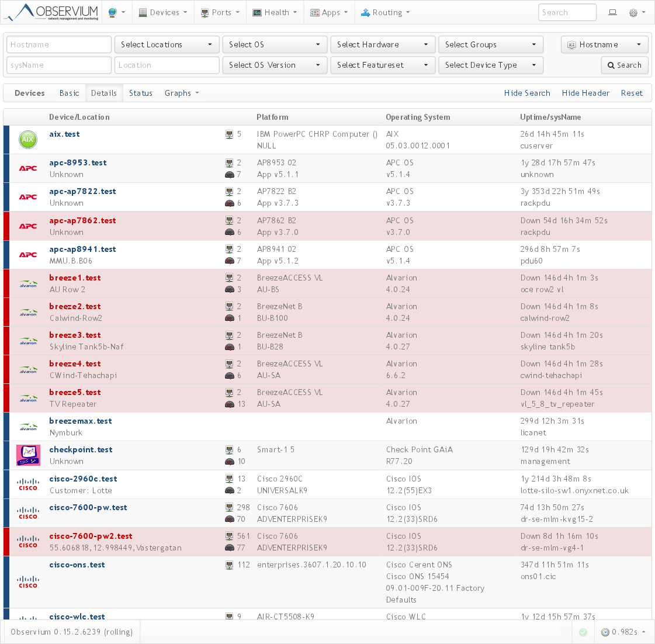
Task: Click the ports icon for aix.test
Action: (229, 134)
